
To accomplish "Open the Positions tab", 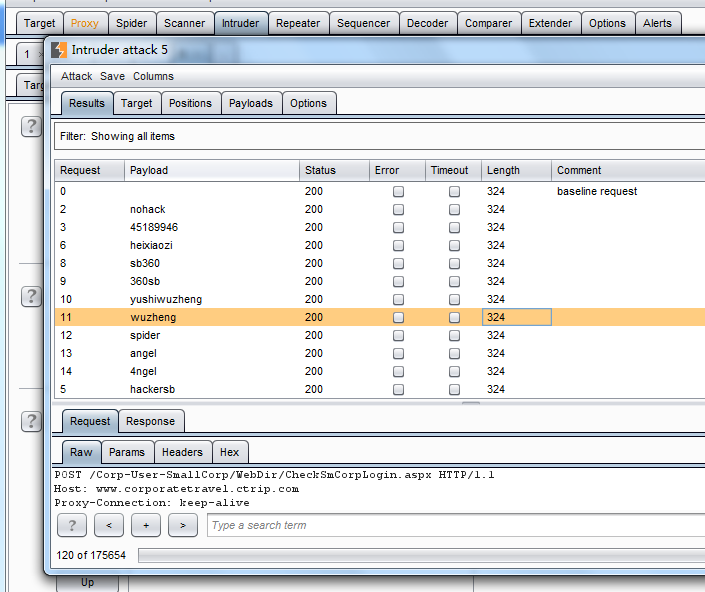I will point(191,103).
